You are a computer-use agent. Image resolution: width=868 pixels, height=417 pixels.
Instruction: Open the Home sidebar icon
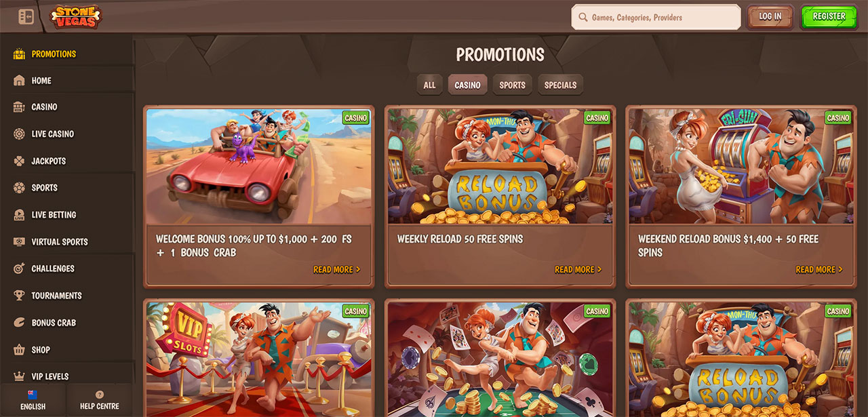coord(19,80)
